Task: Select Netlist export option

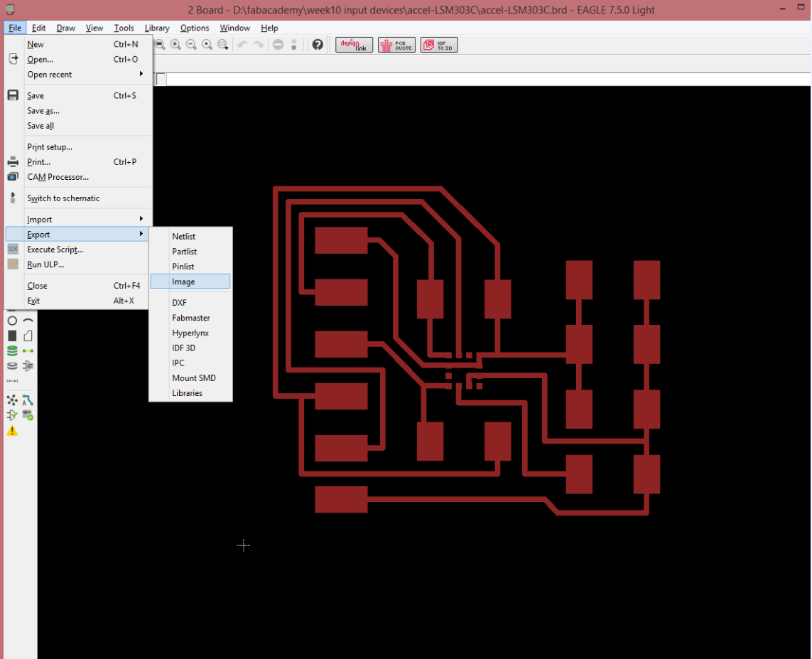Action: (x=190, y=236)
